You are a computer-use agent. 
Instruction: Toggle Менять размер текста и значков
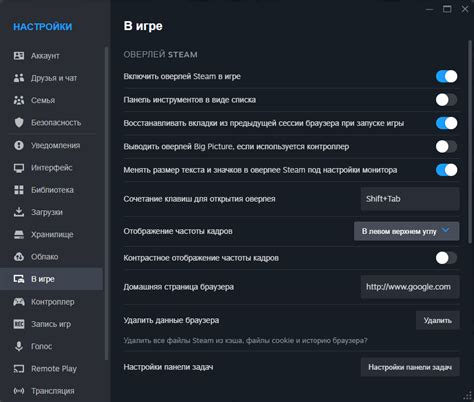point(446,170)
